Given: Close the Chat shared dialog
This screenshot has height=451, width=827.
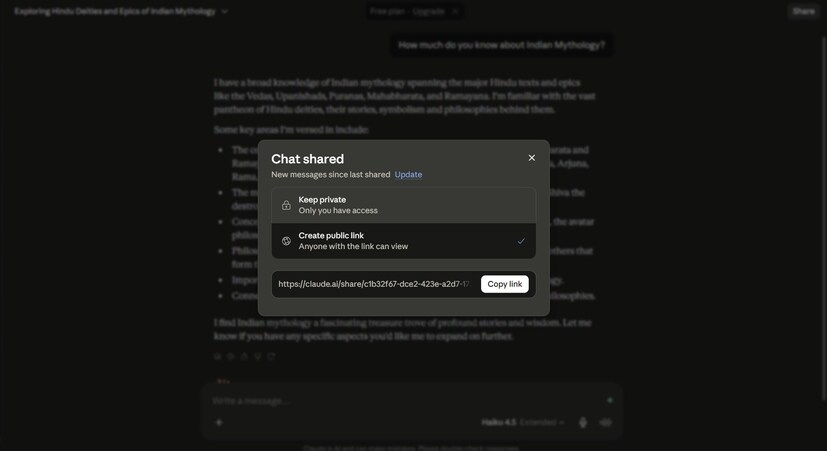Looking at the screenshot, I should 532,158.
